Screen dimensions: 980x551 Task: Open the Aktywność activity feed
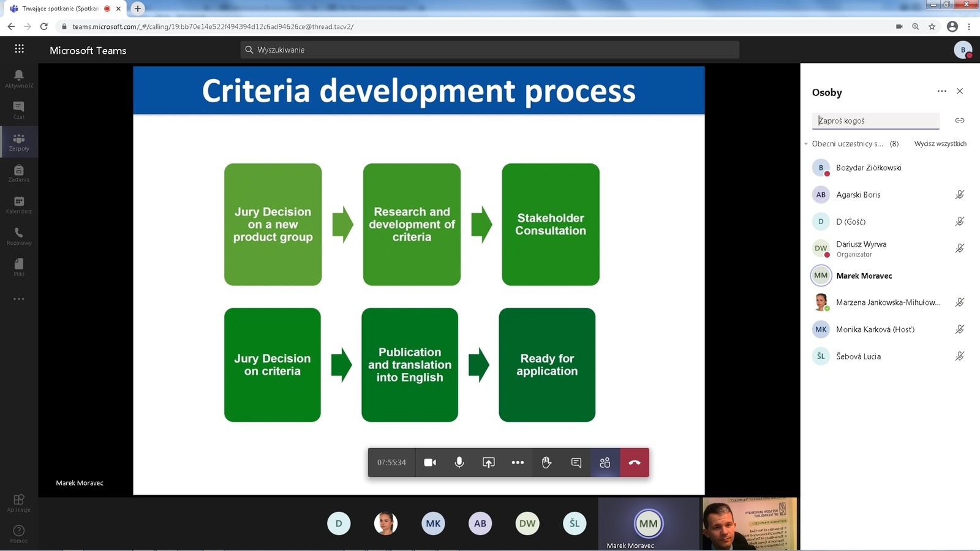[19, 78]
